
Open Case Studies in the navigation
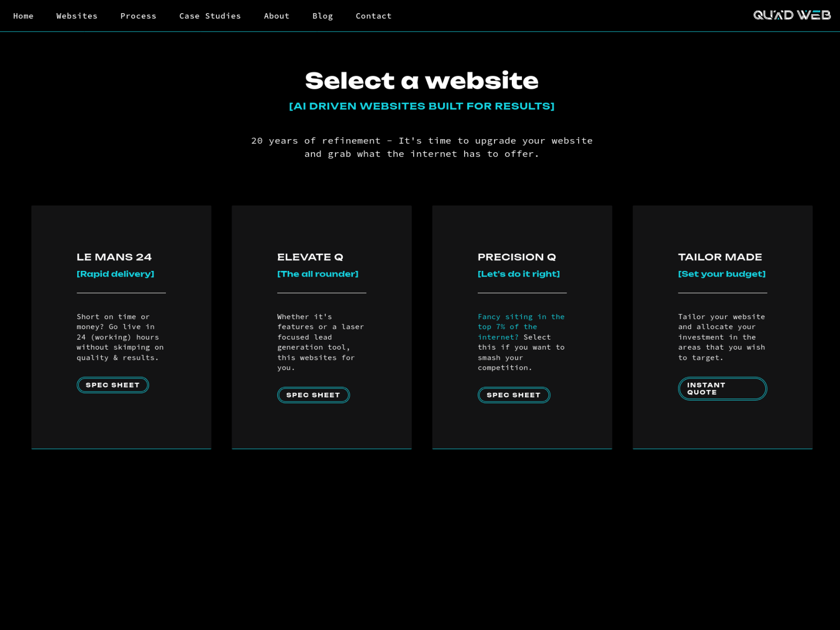(x=210, y=16)
